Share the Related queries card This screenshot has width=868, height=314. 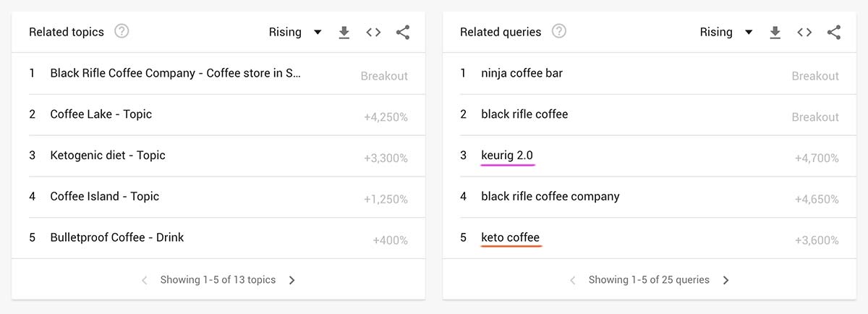tap(834, 32)
